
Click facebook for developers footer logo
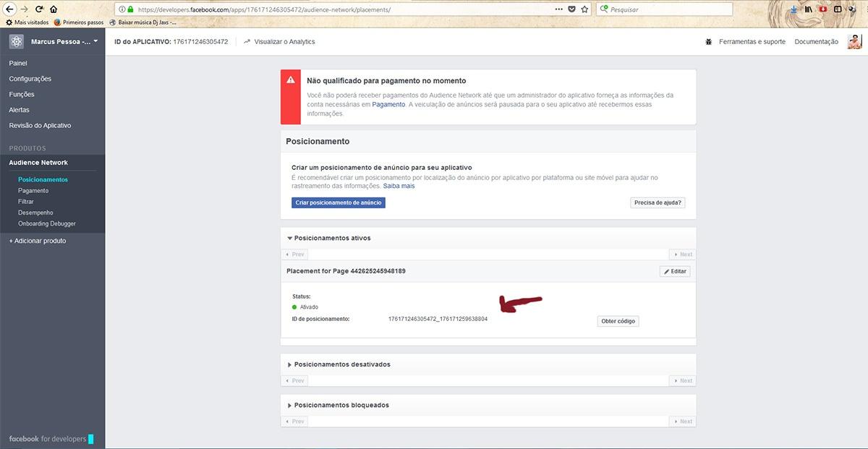[x=51, y=439]
